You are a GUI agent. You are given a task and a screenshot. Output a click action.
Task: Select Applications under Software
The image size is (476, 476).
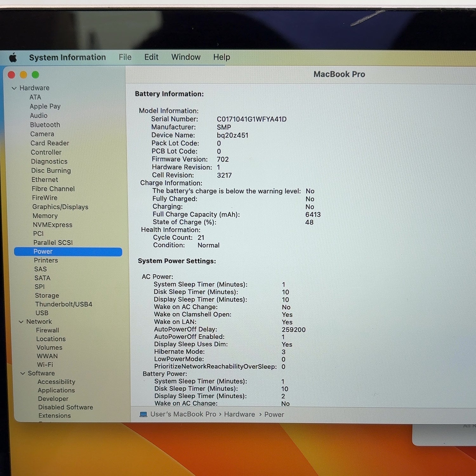tap(56, 391)
